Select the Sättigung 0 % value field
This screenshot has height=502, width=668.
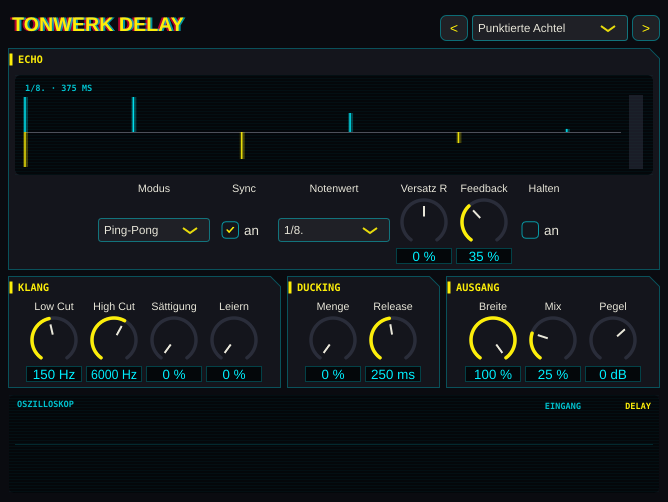174,374
